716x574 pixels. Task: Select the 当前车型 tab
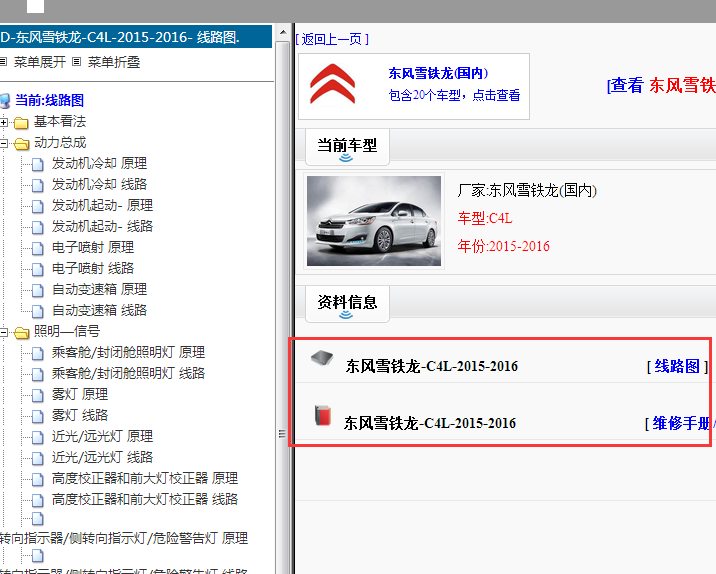[347, 146]
